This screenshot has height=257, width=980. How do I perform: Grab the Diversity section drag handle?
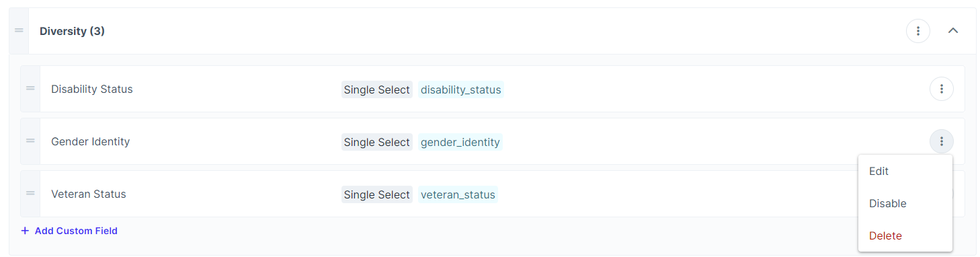(x=19, y=31)
